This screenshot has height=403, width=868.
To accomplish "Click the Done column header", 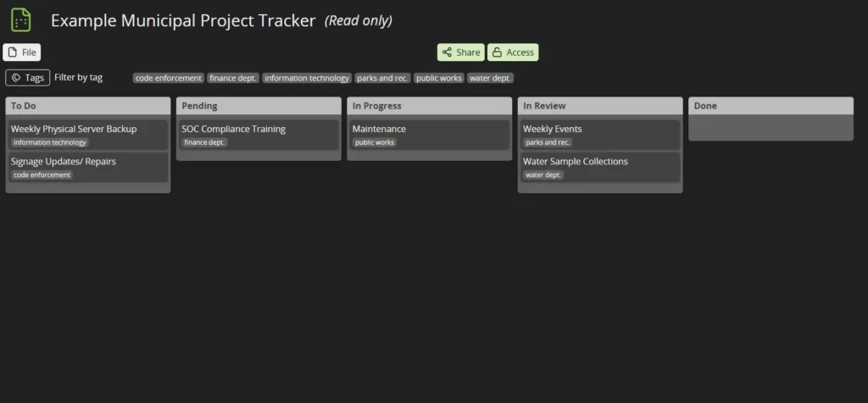I will click(771, 106).
